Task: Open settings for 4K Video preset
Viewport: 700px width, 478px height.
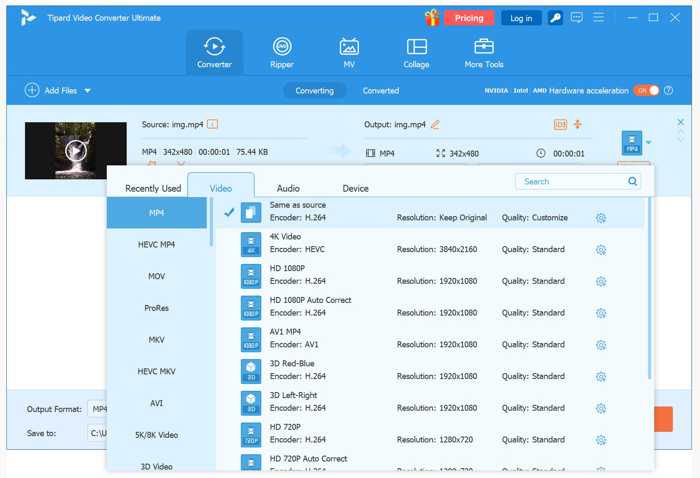Action: [x=601, y=250]
